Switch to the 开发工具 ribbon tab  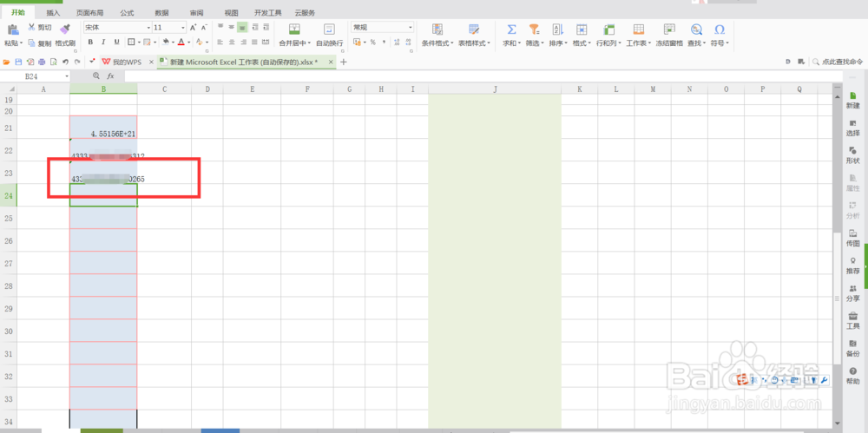point(268,13)
